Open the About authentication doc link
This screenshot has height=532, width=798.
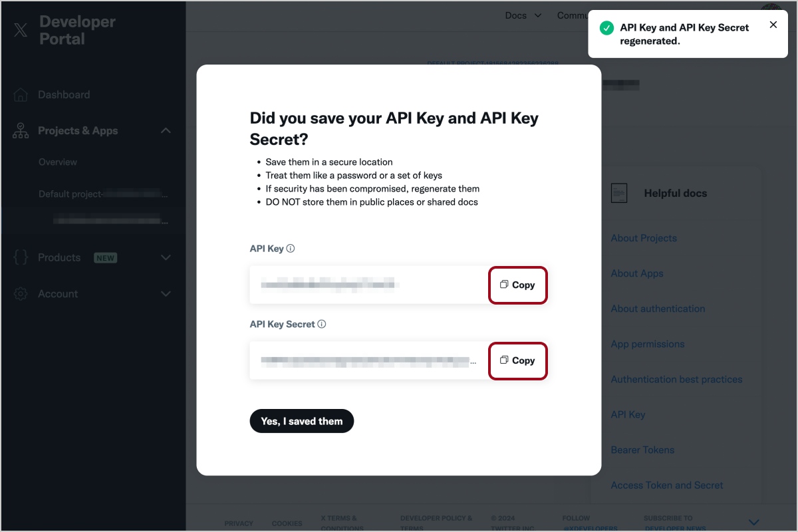658,309
